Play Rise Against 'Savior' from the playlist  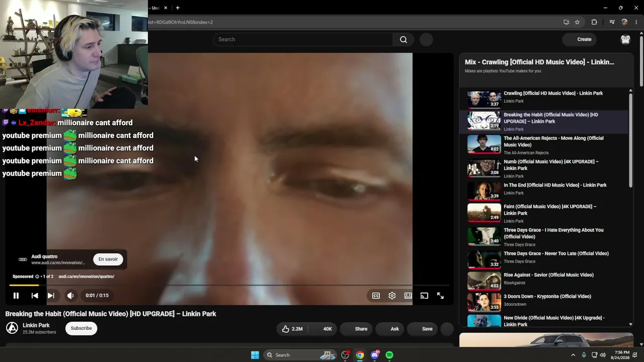tap(544, 281)
